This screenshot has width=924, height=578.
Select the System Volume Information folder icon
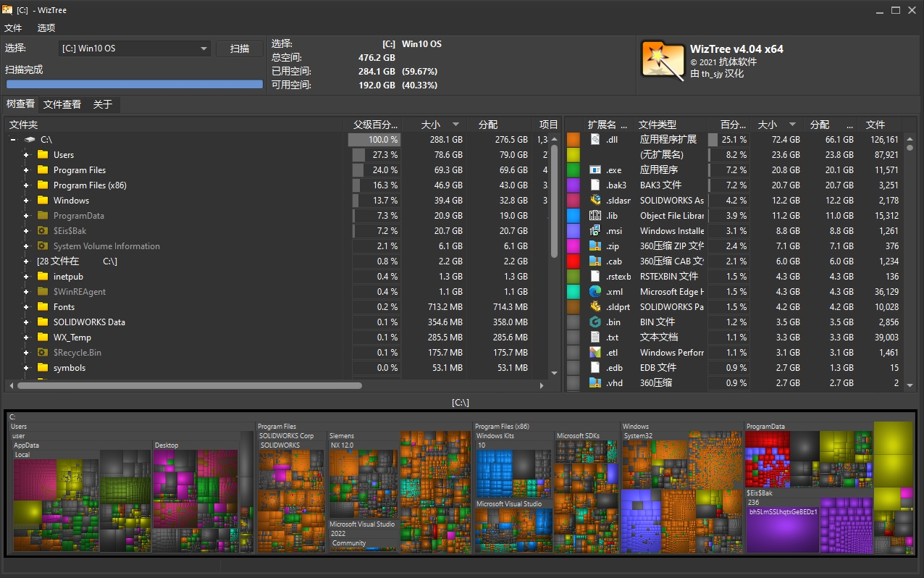(x=43, y=246)
